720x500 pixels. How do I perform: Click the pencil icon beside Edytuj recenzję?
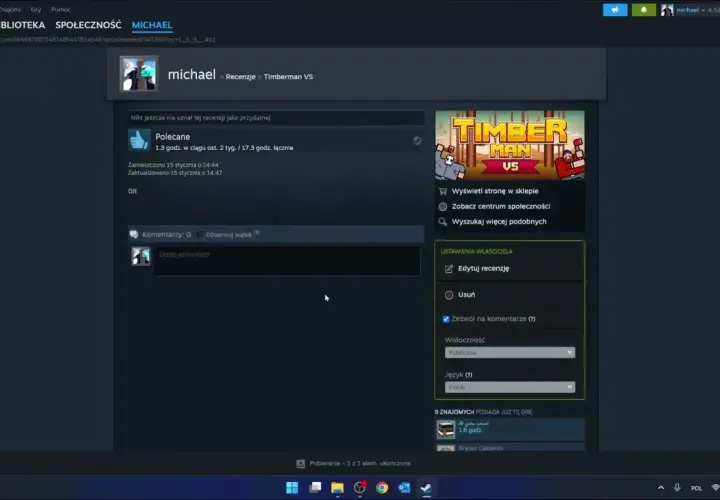[x=449, y=269]
